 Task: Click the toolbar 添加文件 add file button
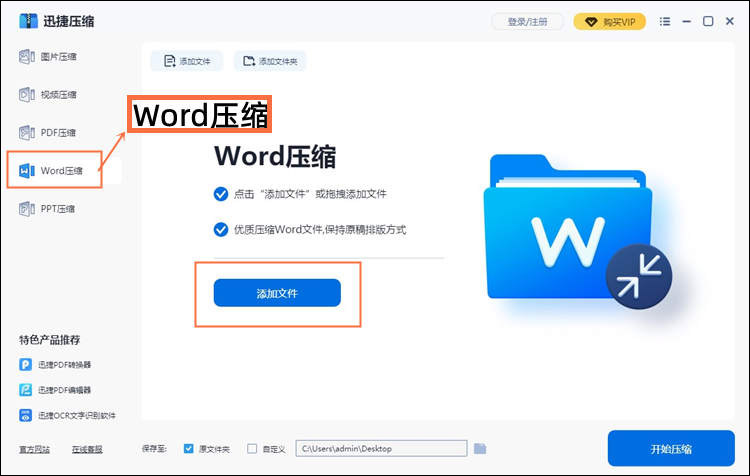click(187, 61)
